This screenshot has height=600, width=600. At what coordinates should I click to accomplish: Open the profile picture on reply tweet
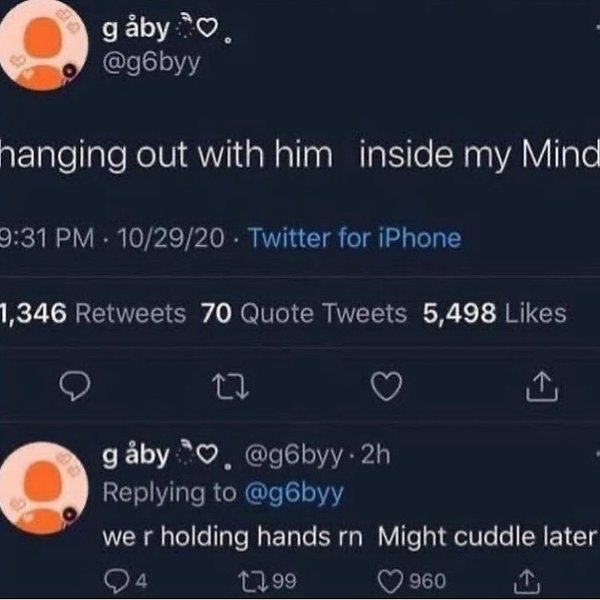pos(43,488)
